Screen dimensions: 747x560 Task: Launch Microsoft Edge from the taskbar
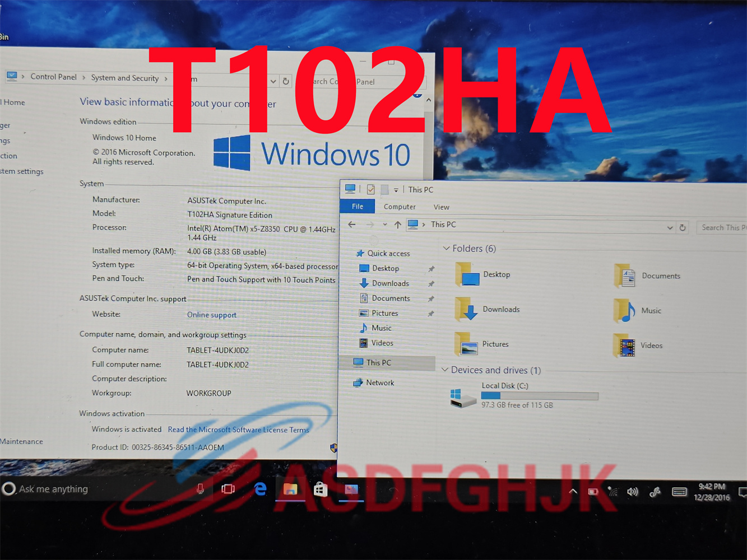(x=260, y=489)
